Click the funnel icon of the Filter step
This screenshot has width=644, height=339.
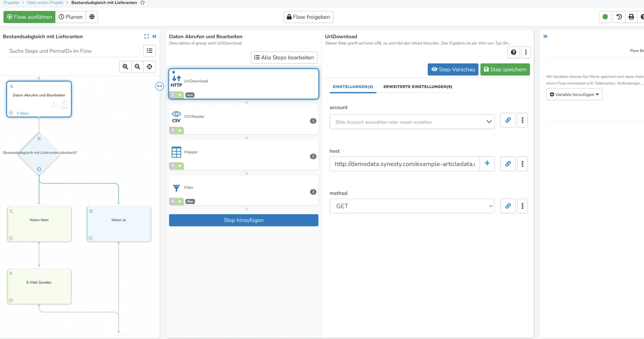[176, 188]
